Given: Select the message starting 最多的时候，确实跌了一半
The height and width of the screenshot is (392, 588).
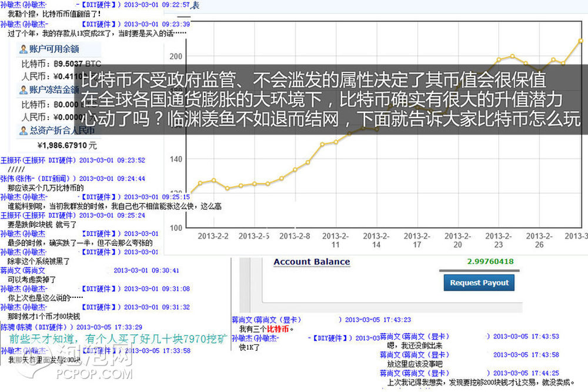Looking at the screenshot, I should coord(80,243).
